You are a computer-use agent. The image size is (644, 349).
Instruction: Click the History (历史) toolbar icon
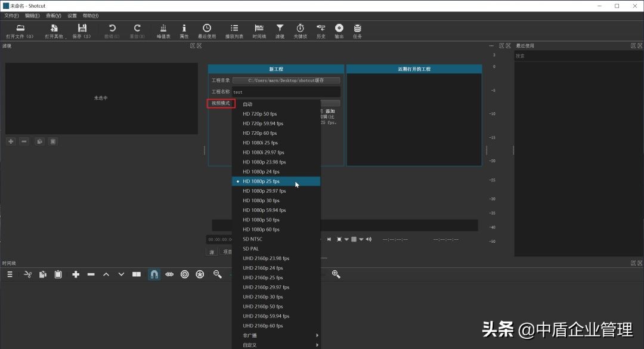321,31
